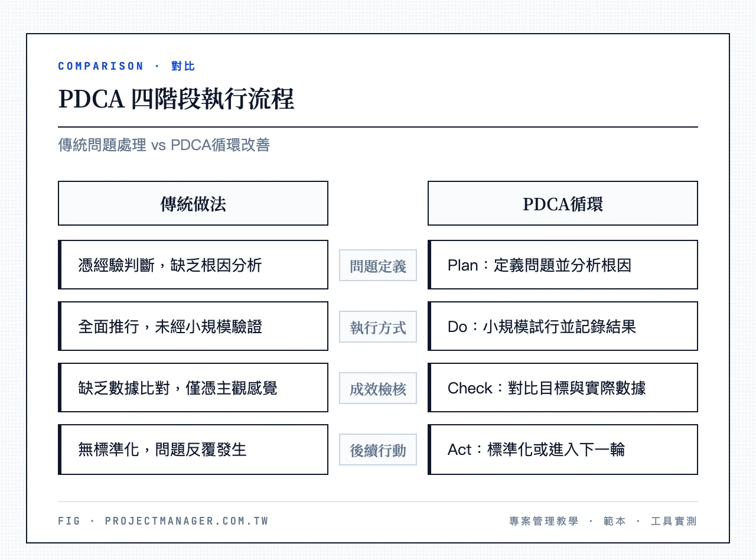Click the "FIG · PROJECTMANAGER.COM.TW" footer text
The image size is (756, 560).
point(163,521)
